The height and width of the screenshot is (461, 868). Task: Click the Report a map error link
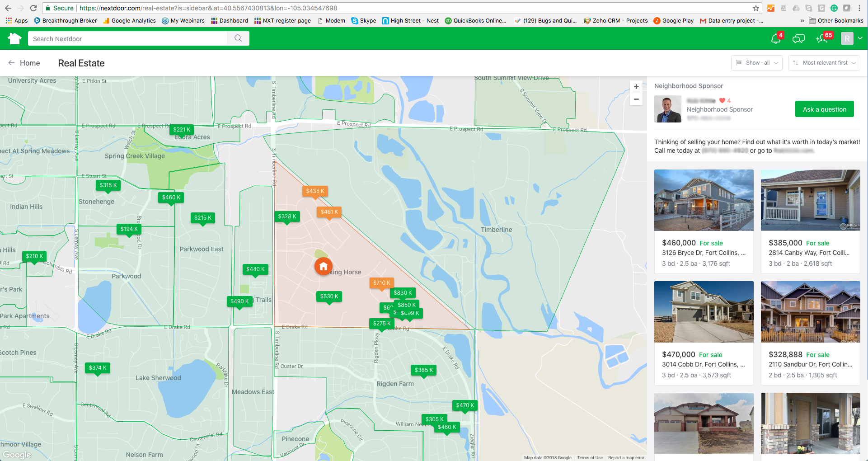click(x=626, y=458)
